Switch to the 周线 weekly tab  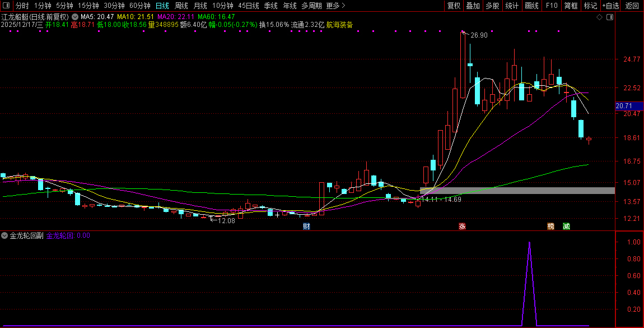coord(181,6)
